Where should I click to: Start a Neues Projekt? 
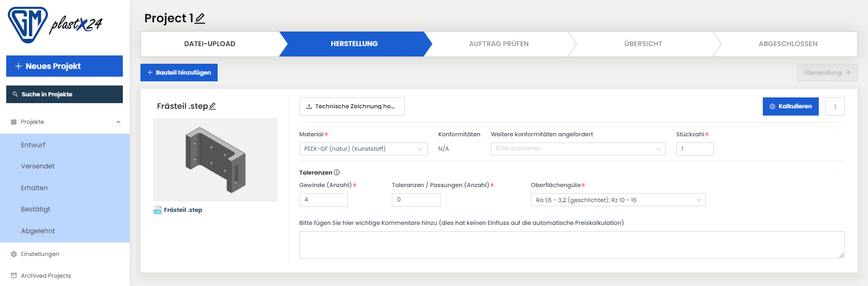[x=64, y=66]
